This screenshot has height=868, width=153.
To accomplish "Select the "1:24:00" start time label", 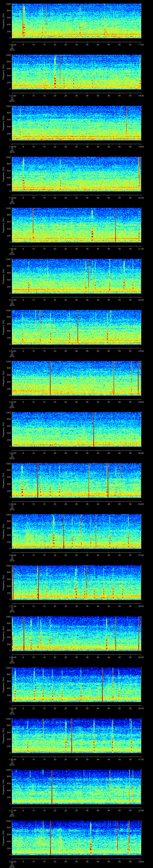I will click(x=12, y=453).
